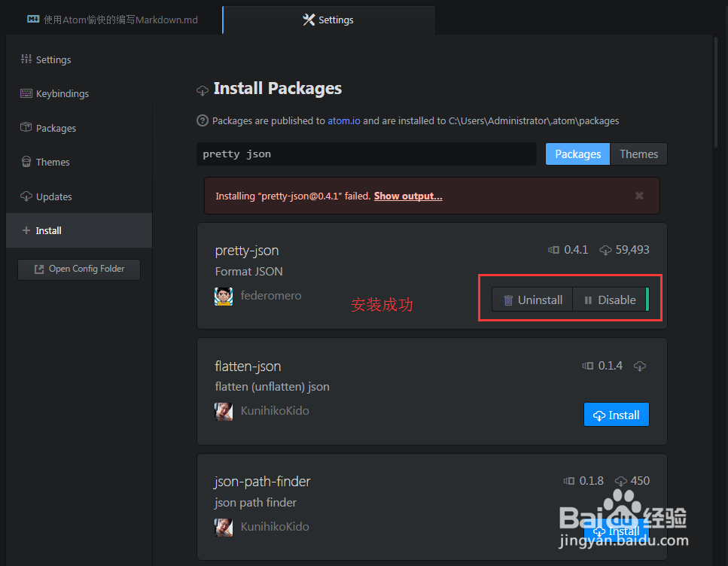Image resolution: width=728 pixels, height=566 pixels.
Task: Click the markdown file icon in tab
Action: pyautogui.click(x=33, y=19)
